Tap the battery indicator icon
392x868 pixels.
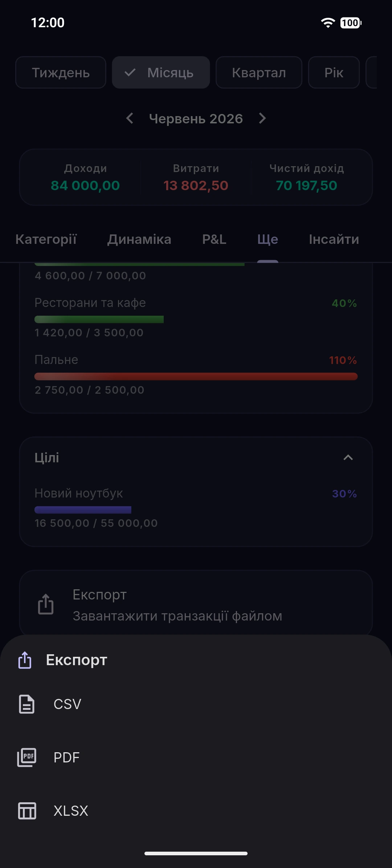(351, 23)
